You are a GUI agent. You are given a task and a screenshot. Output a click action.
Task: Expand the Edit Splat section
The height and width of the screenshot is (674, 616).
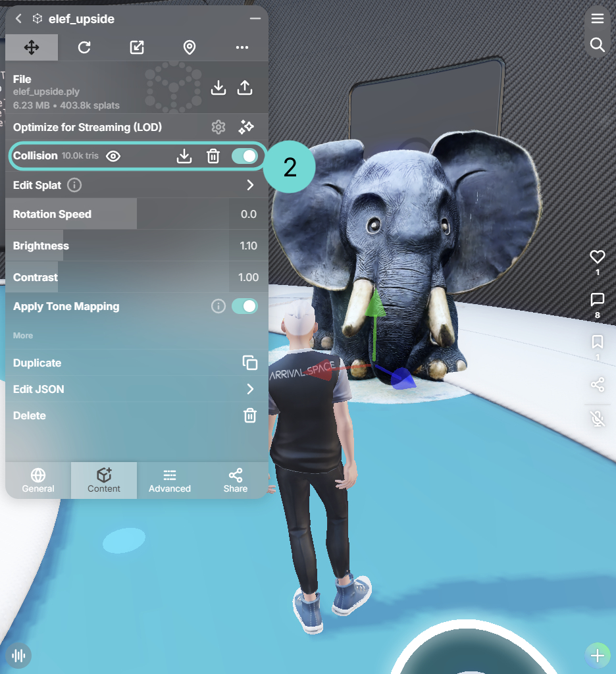[250, 185]
